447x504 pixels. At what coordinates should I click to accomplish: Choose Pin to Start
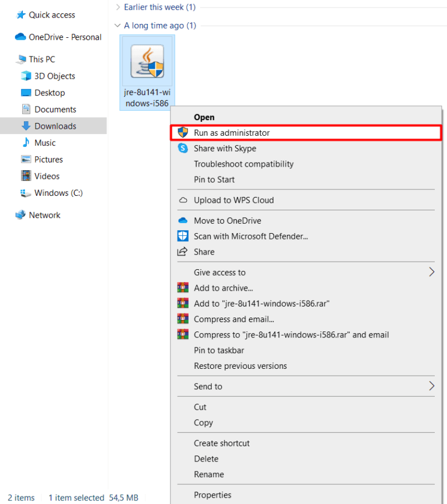click(306, 179)
